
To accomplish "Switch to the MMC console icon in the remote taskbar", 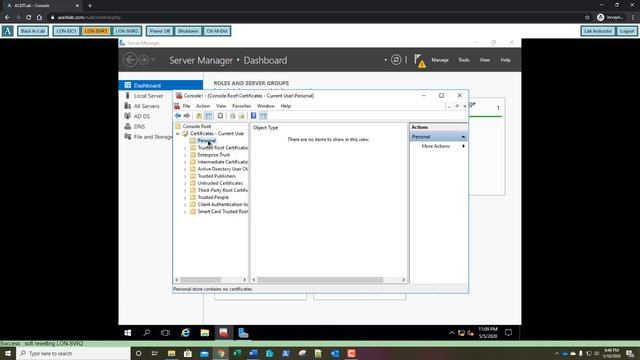I will coord(224,333).
